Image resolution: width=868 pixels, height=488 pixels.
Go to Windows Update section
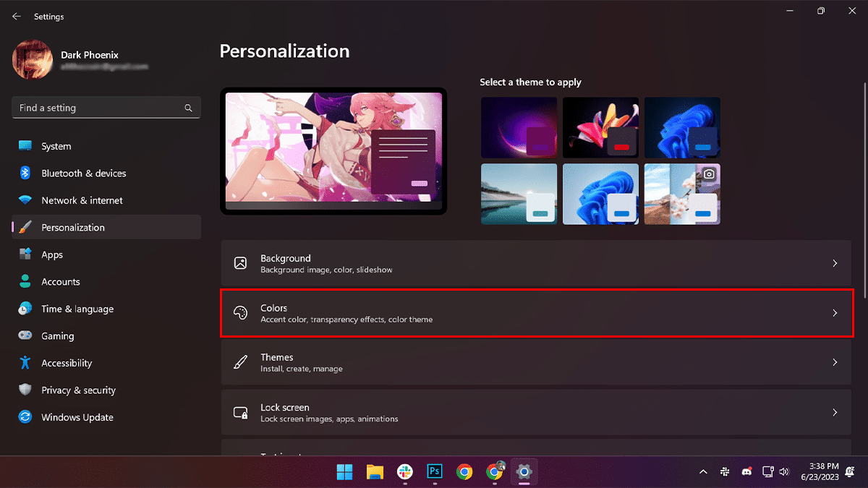77,417
